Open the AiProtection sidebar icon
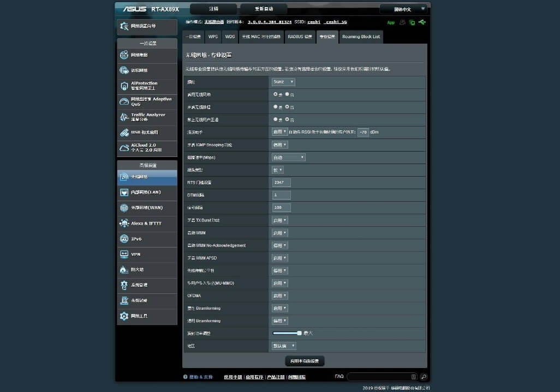The height and width of the screenshot is (392, 560). point(124,86)
